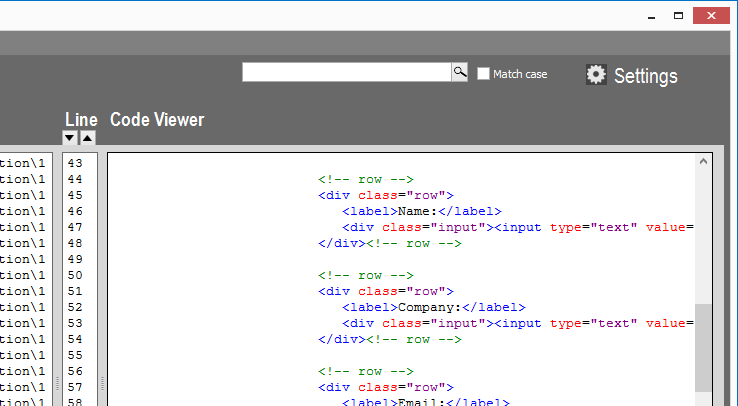Click the Settings text label

pyautogui.click(x=645, y=76)
